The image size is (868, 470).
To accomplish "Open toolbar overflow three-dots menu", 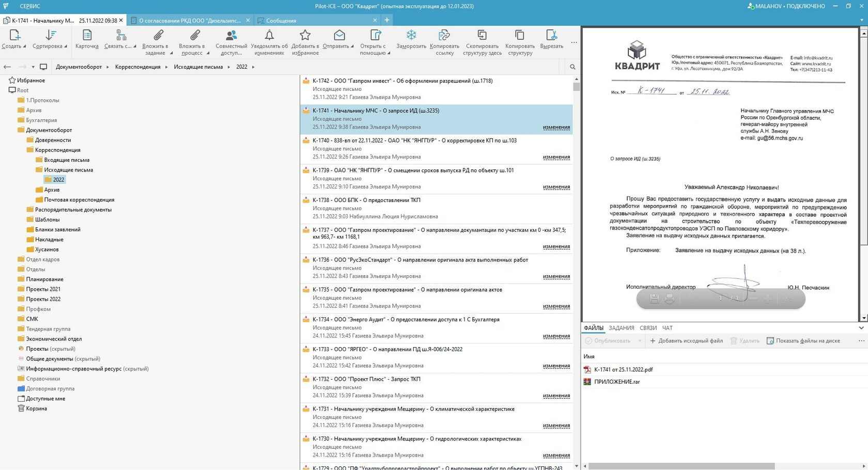I will (574, 42).
